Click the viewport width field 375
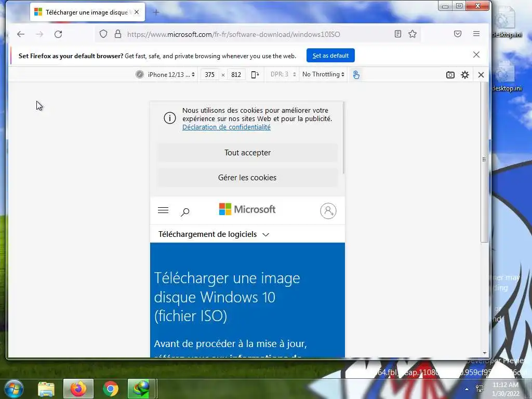Viewport: 532px width, 399px height. point(210,75)
